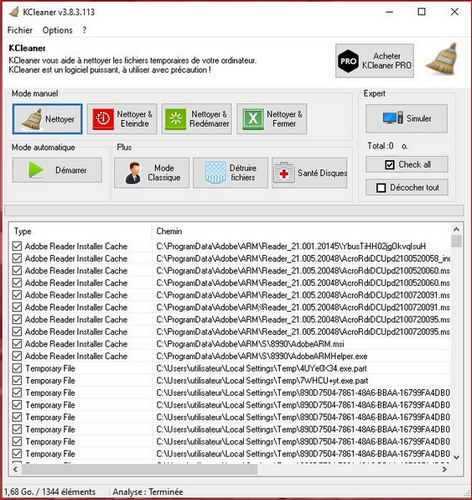Click Décocher tout button

[x=407, y=188]
